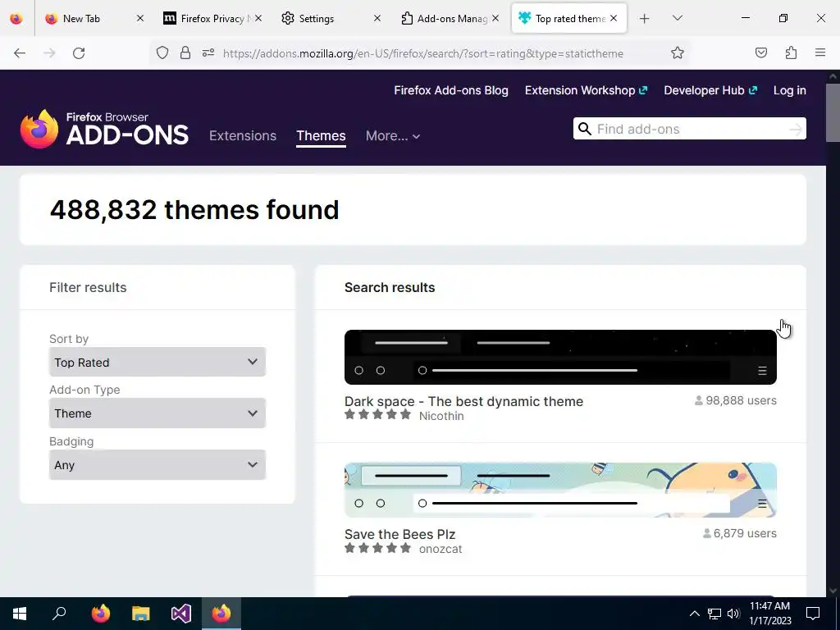Open the notification center

tap(813, 614)
